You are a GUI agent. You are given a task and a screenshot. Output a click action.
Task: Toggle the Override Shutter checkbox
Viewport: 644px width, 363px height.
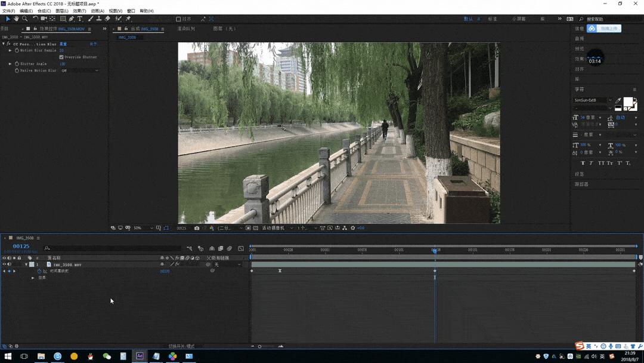tap(61, 57)
